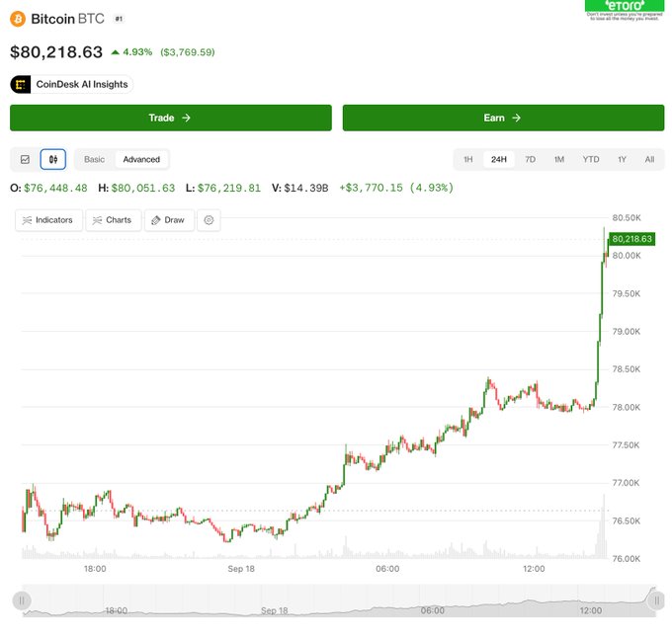
Task: Click the left range slider handle
Action: pyautogui.click(x=22, y=600)
